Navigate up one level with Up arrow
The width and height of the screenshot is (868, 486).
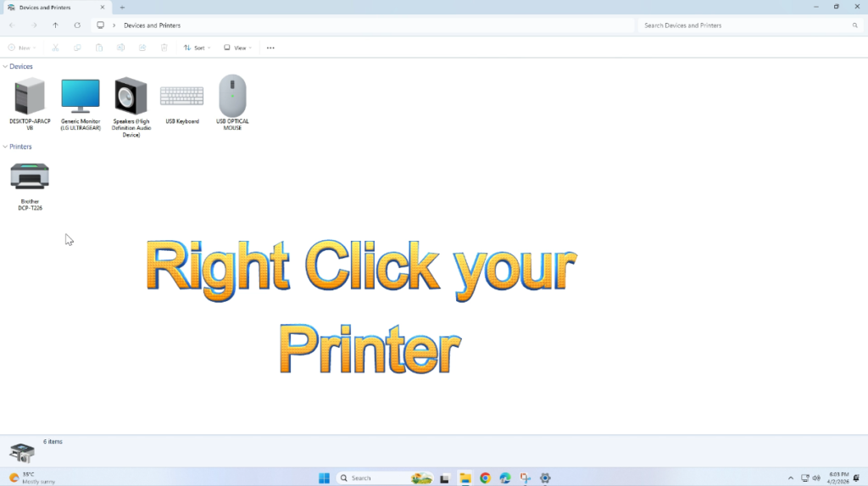point(55,25)
